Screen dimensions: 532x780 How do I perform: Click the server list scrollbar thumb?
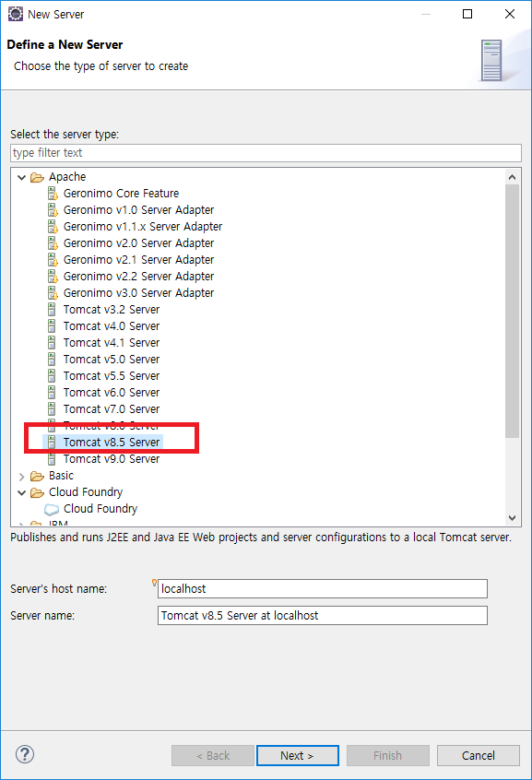[x=512, y=312]
